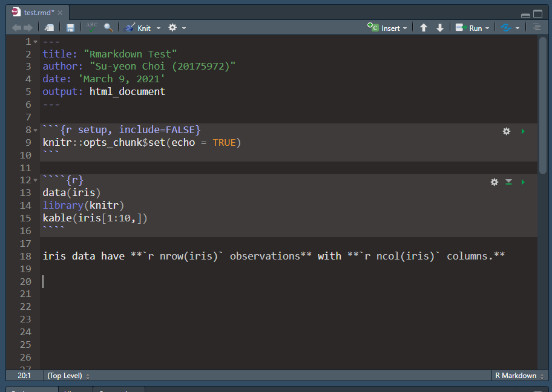Collapse YAML header fold on line 1
Image resolution: width=552 pixels, height=392 pixels.
pyautogui.click(x=35, y=42)
